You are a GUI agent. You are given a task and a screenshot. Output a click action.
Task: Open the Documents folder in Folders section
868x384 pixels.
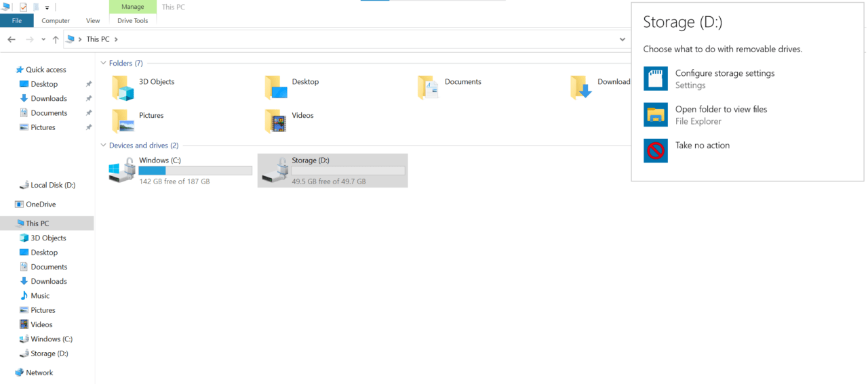pyautogui.click(x=429, y=87)
